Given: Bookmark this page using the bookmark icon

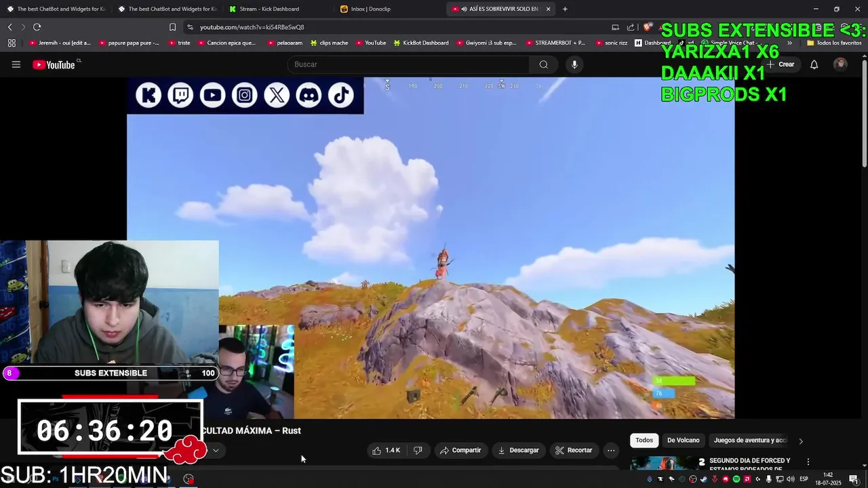Looking at the screenshot, I should click(x=172, y=27).
